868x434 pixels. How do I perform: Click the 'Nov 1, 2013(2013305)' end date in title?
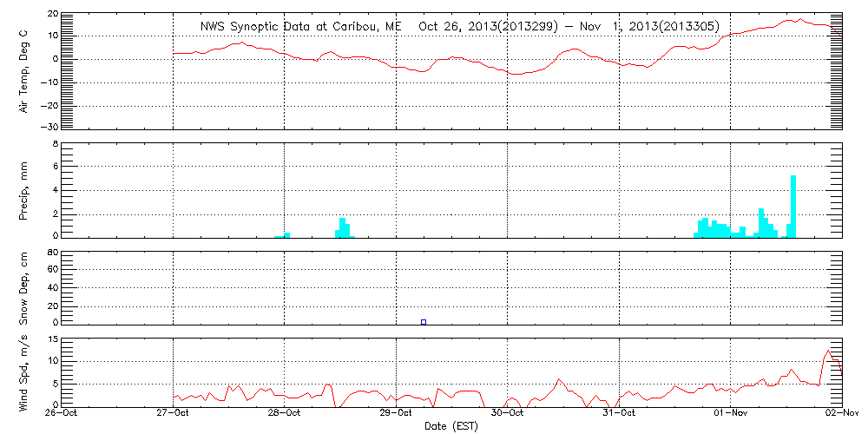coord(646,26)
